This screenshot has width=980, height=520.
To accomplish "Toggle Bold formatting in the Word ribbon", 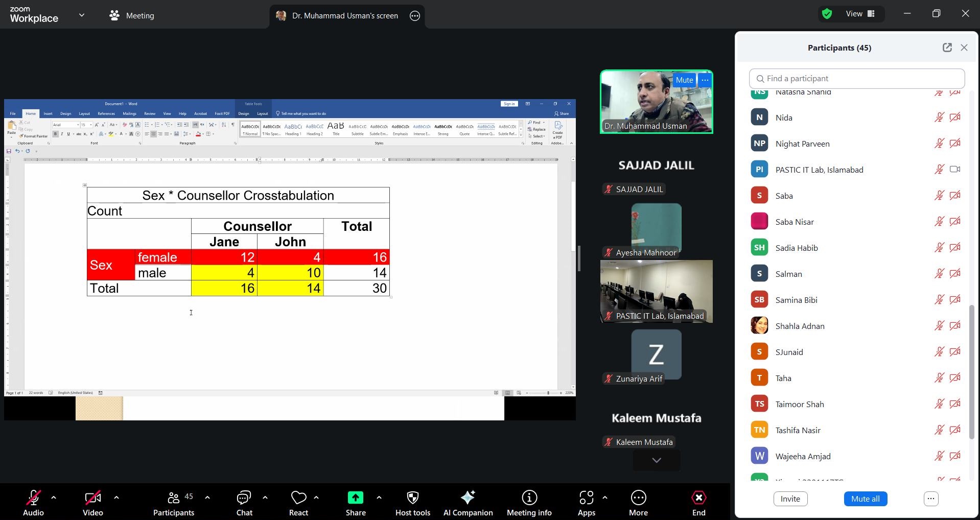I will pos(55,134).
